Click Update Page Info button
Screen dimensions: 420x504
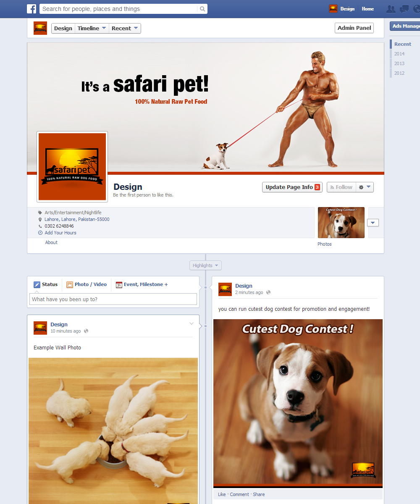pyautogui.click(x=292, y=187)
